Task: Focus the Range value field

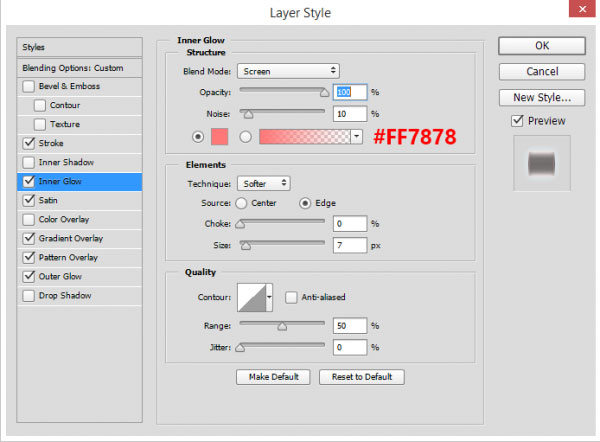Action: [x=350, y=326]
